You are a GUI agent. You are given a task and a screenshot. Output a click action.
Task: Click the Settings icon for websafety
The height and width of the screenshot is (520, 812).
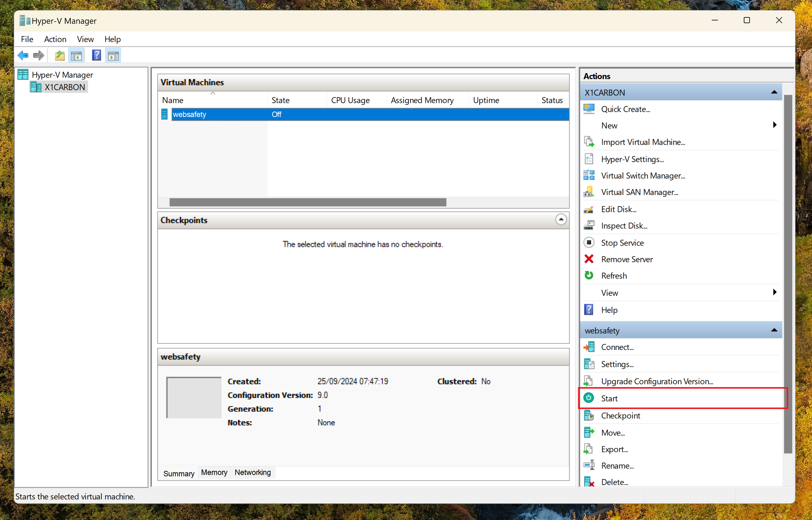click(589, 364)
